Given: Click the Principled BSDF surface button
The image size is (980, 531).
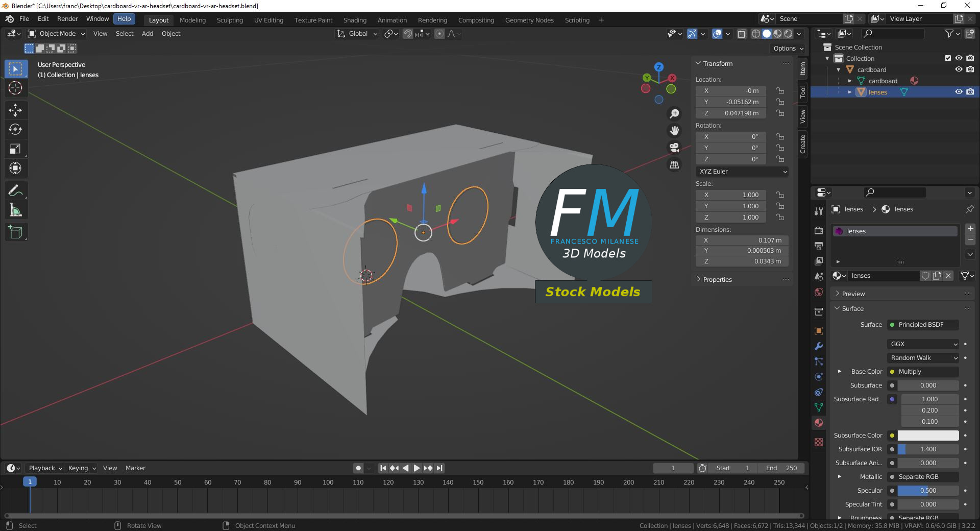Looking at the screenshot, I should (x=923, y=325).
